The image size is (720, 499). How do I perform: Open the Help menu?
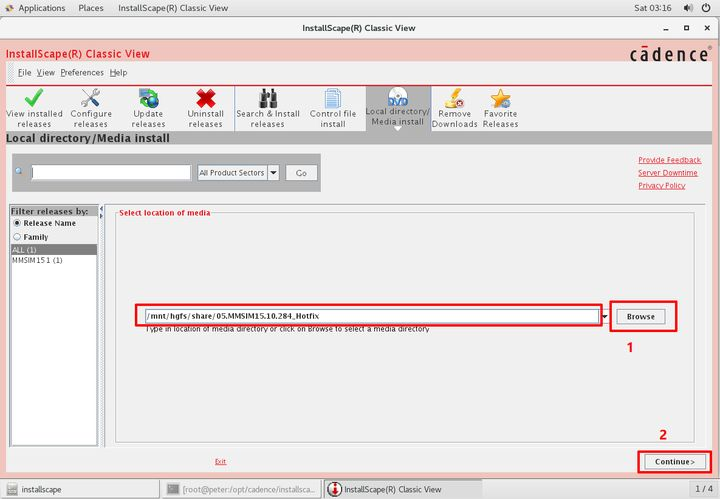118,73
